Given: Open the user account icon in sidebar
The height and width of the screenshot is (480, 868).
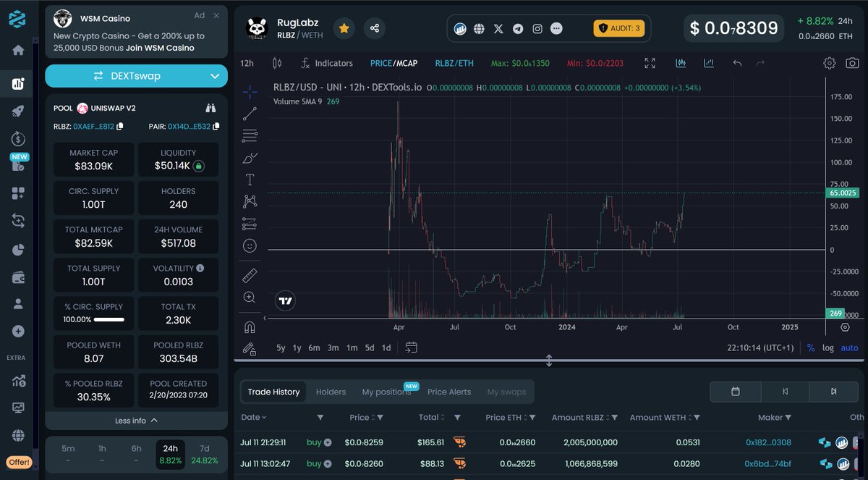Looking at the screenshot, I should 18,304.
